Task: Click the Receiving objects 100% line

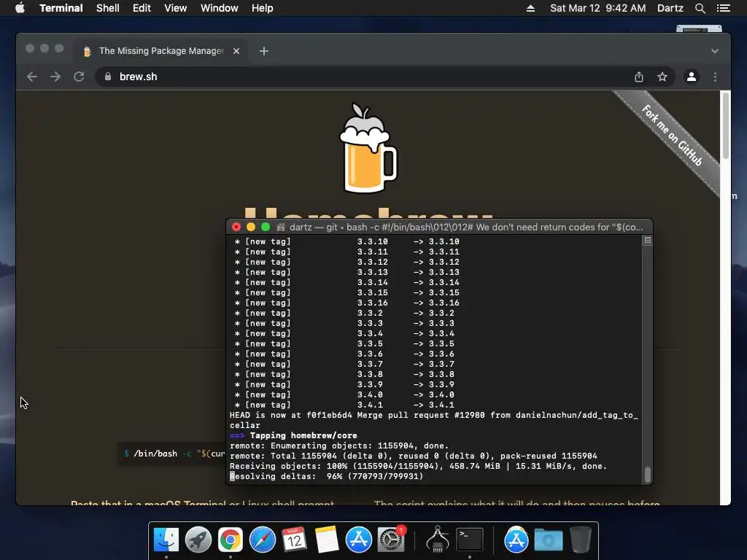Action: (x=418, y=466)
